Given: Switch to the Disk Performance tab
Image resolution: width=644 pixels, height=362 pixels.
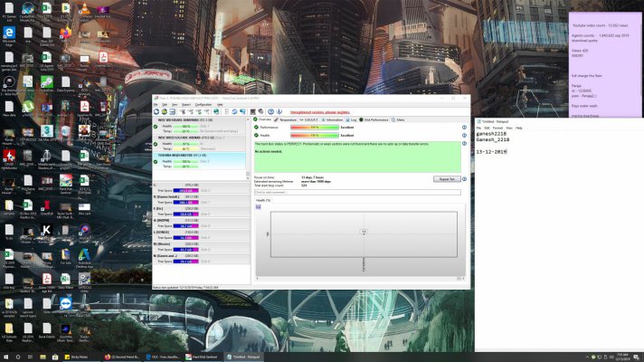Looking at the screenshot, I should [374, 120].
